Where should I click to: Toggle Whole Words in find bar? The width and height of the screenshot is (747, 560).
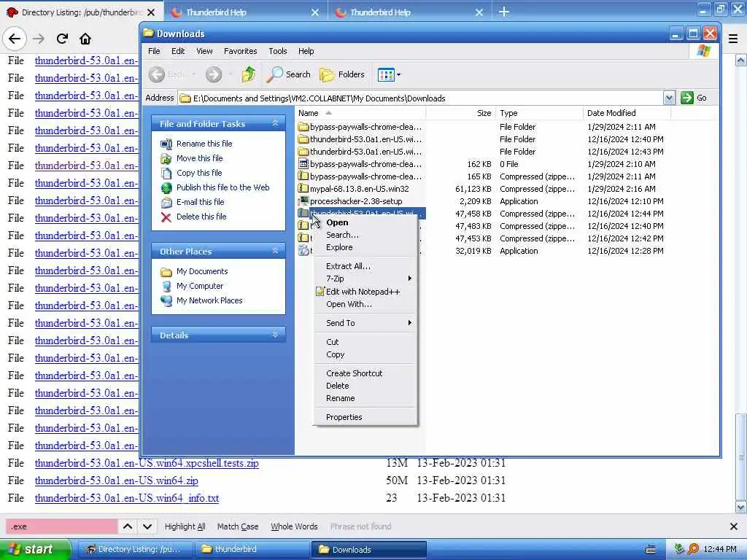294,526
